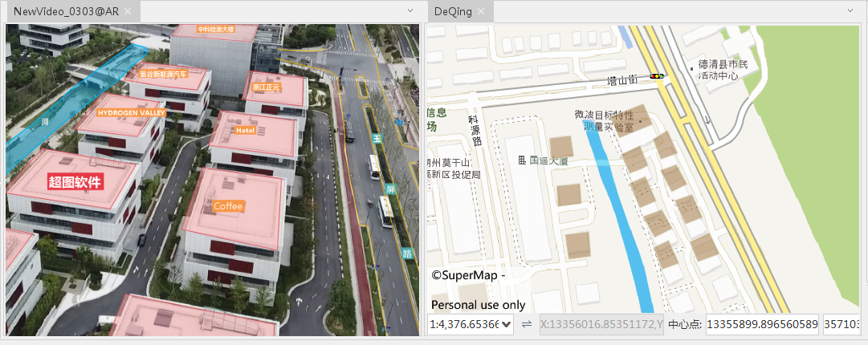Screen dimensions: 868x345
Task: Click the grayed mouse coordinate X field
Action: [601, 324]
